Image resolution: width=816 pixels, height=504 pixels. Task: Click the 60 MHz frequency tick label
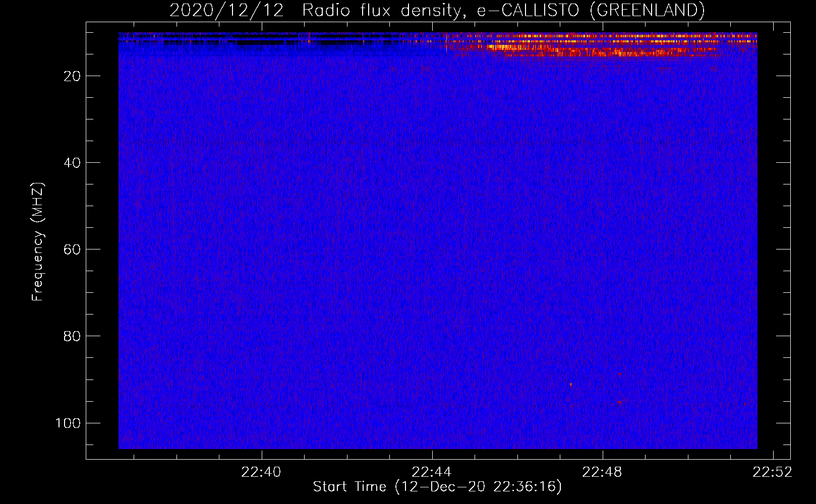tap(72, 249)
